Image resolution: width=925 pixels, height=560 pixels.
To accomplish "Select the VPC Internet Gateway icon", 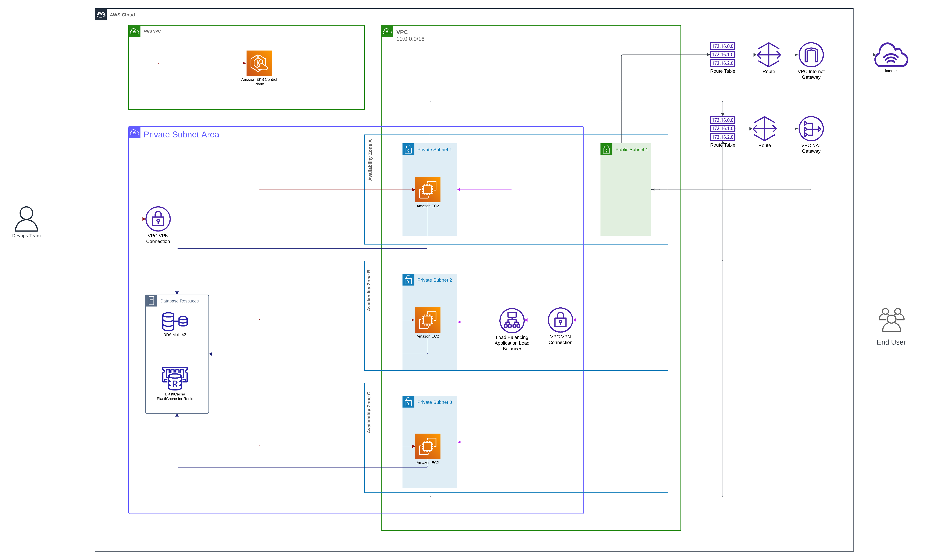I will point(811,55).
